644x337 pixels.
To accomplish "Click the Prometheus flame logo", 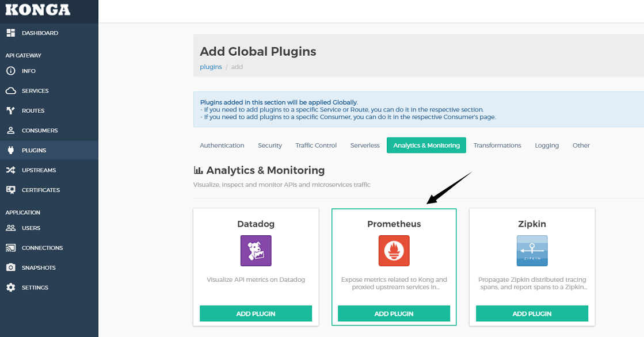I will coord(394,251).
